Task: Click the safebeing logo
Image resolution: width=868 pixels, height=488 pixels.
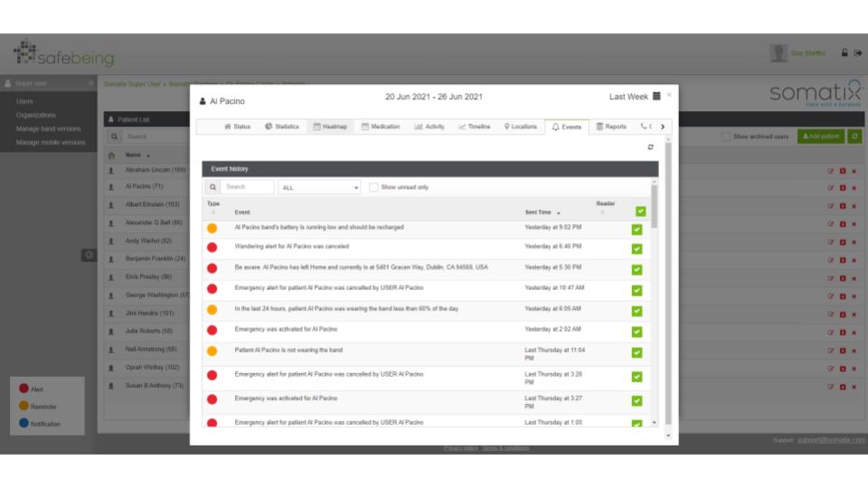Action: pos(63,53)
